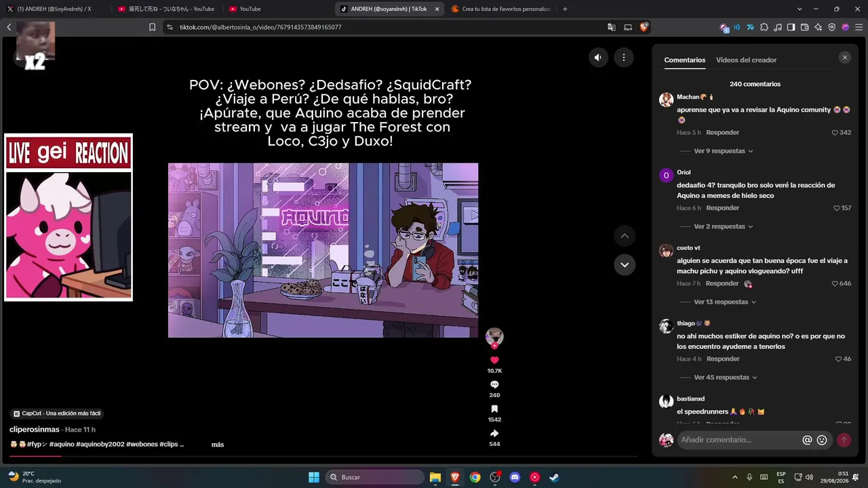Screen dimensions: 868x488
Task: Reply to cueto vt's comment
Action: (722, 283)
